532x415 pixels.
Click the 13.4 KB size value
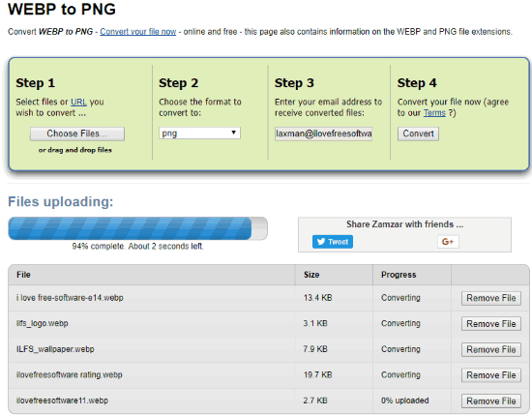click(x=317, y=298)
